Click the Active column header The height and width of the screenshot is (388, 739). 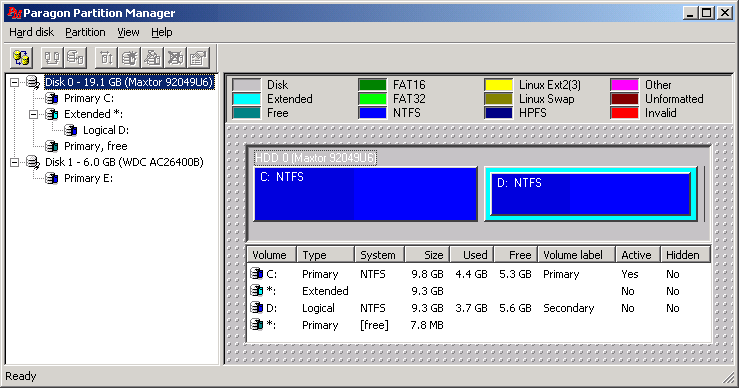click(638, 255)
